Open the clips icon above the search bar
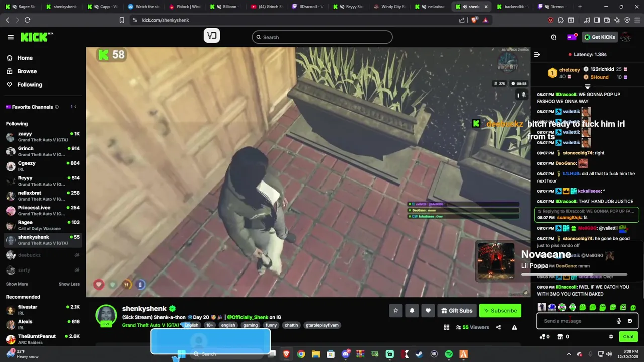This screenshot has width=644, height=362. (212, 35)
